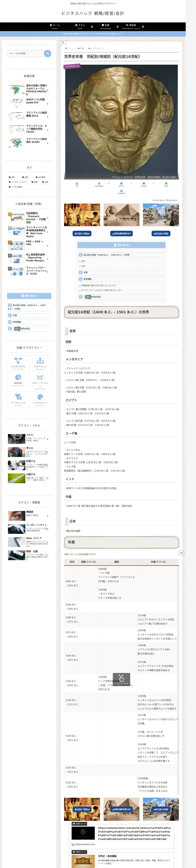Click the round scroll button beside the 年表 table
The image size is (196, 868).
point(181,553)
